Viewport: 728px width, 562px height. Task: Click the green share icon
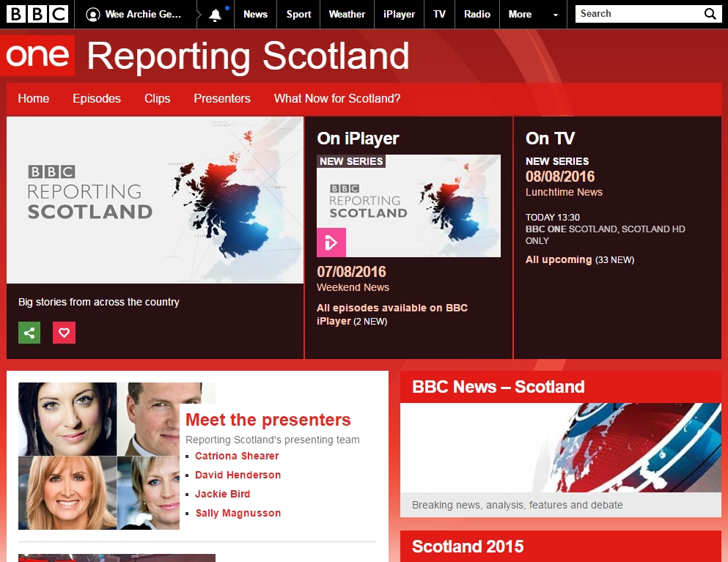pos(29,333)
